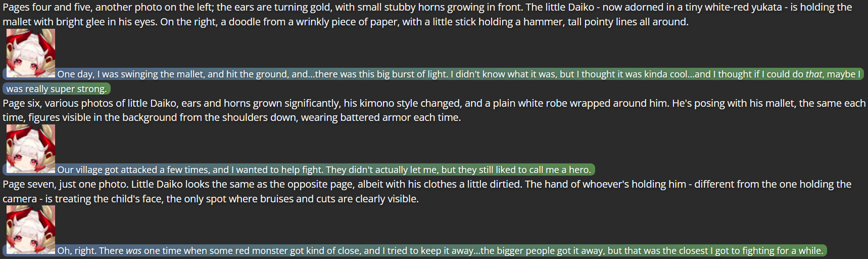The width and height of the screenshot is (868, 259).
Task: Select the "Our village got attacked" dialogue bubble
Action: coord(323,170)
